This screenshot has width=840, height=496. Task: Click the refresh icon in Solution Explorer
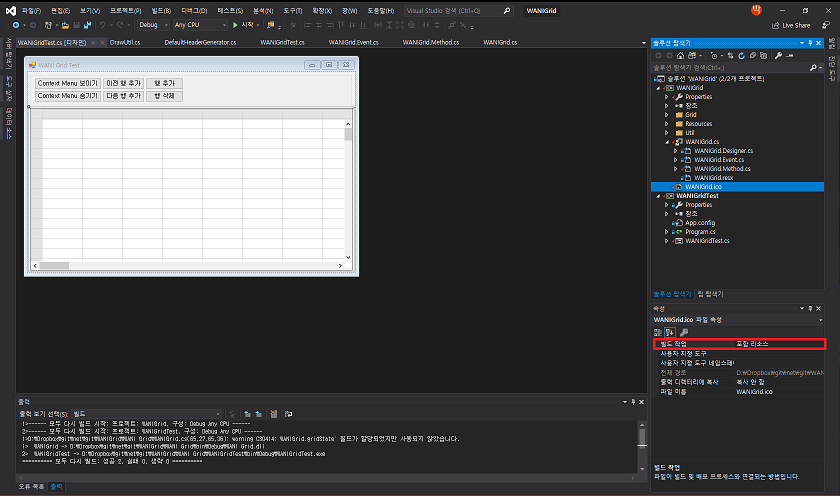click(741, 56)
